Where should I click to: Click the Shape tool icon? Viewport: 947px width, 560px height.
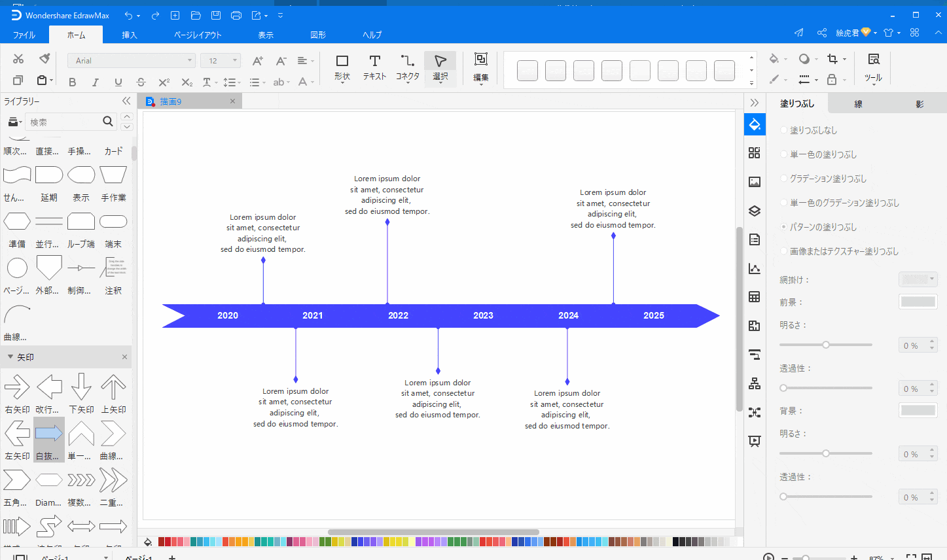pyautogui.click(x=342, y=67)
